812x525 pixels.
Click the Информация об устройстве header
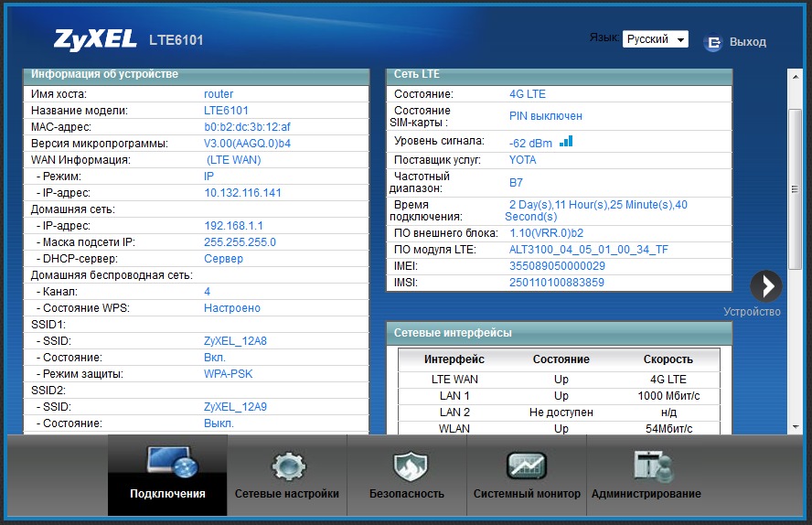(x=197, y=76)
